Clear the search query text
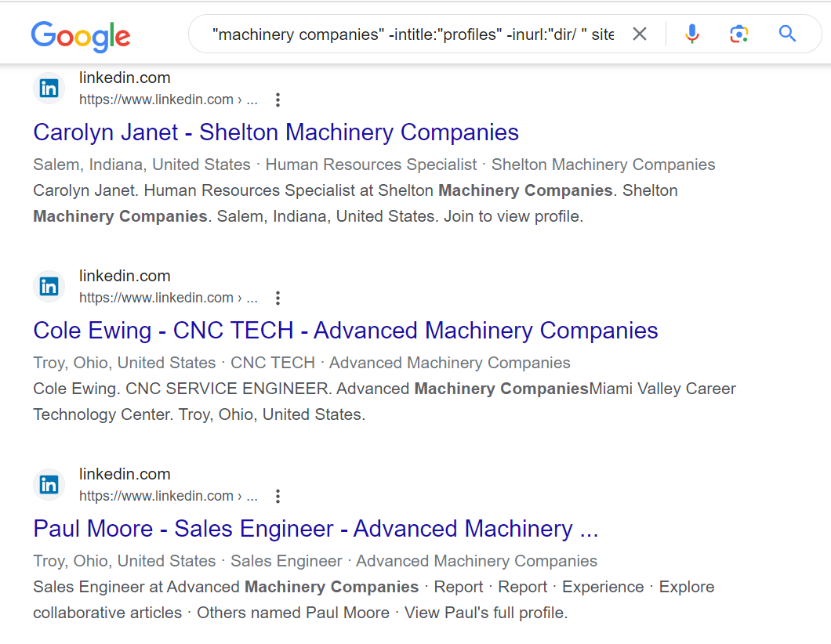Screen dimensions: 831x644 pos(640,34)
